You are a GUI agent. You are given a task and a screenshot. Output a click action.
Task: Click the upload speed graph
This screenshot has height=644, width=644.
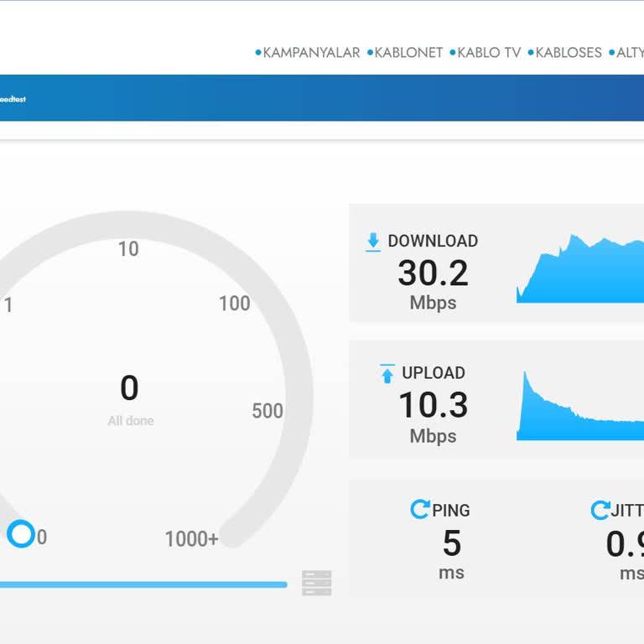click(x=580, y=406)
